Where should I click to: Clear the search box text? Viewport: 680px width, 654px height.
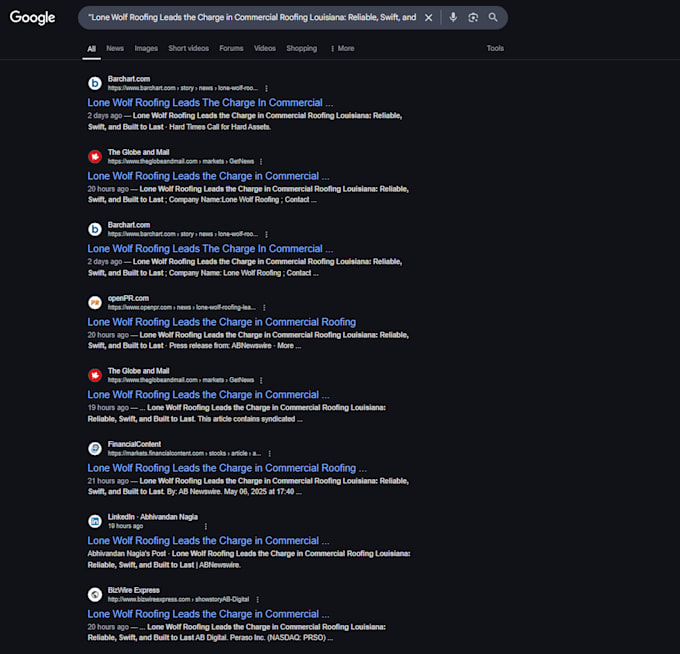pyautogui.click(x=428, y=17)
